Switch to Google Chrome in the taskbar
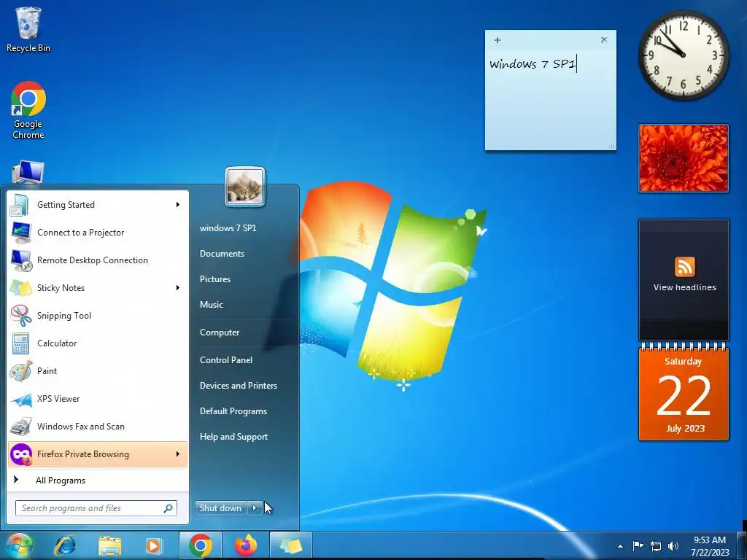The image size is (747, 560). tap(200, 545)
